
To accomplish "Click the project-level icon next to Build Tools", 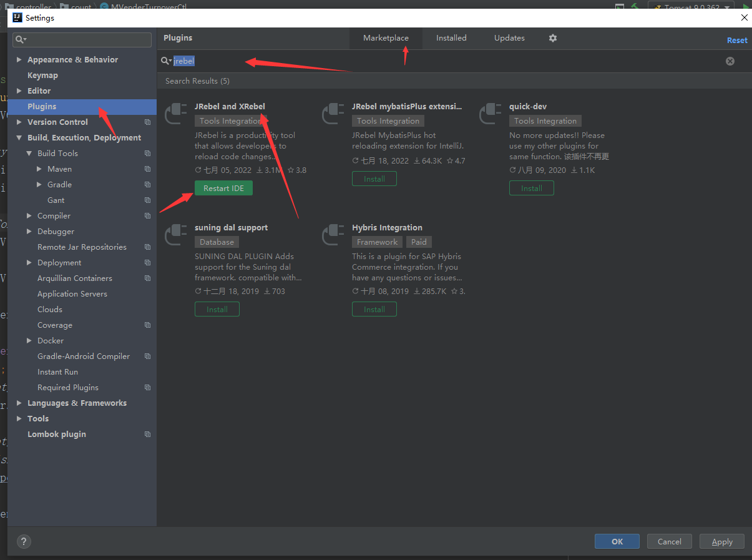I will (x=148, y=154).
